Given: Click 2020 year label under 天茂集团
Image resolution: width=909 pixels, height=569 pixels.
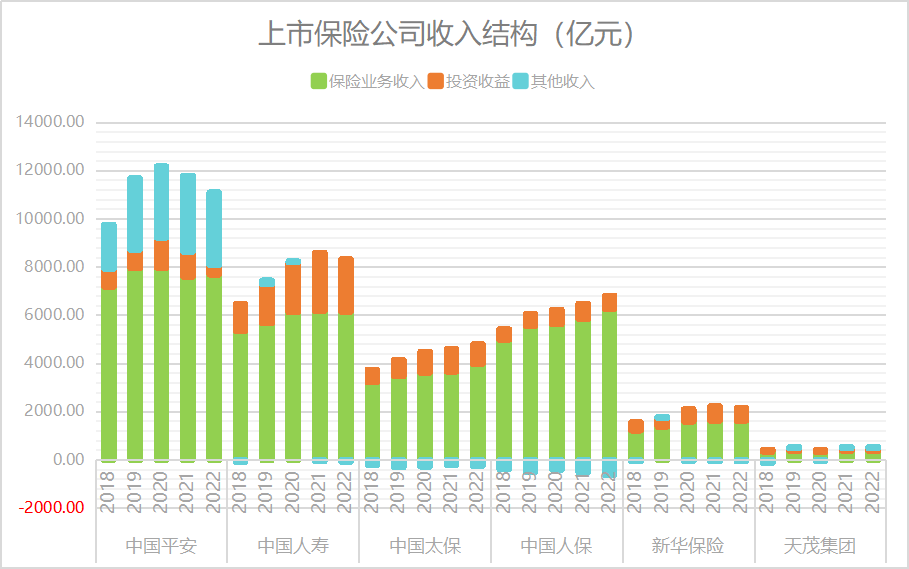Looking at the screenshot, I should [x=819, y=492].
